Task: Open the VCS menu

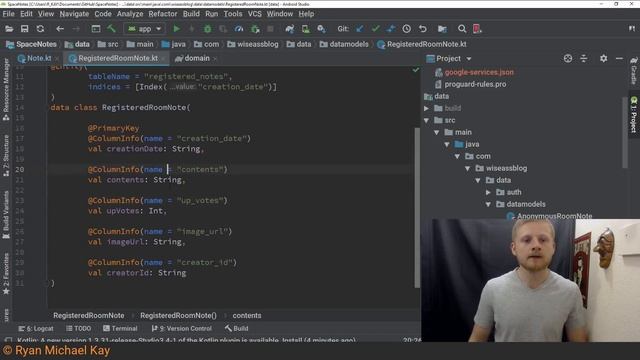Action: [255, 13]
